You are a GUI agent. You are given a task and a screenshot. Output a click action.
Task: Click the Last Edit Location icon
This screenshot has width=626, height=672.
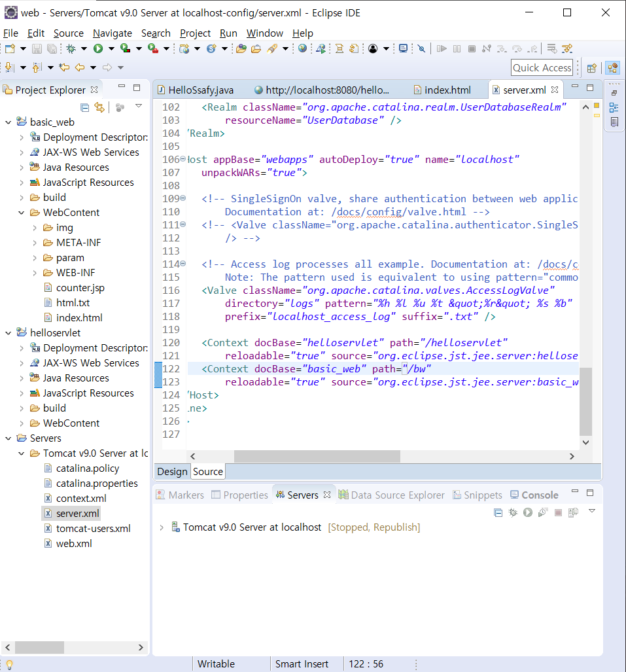(64, 67)
